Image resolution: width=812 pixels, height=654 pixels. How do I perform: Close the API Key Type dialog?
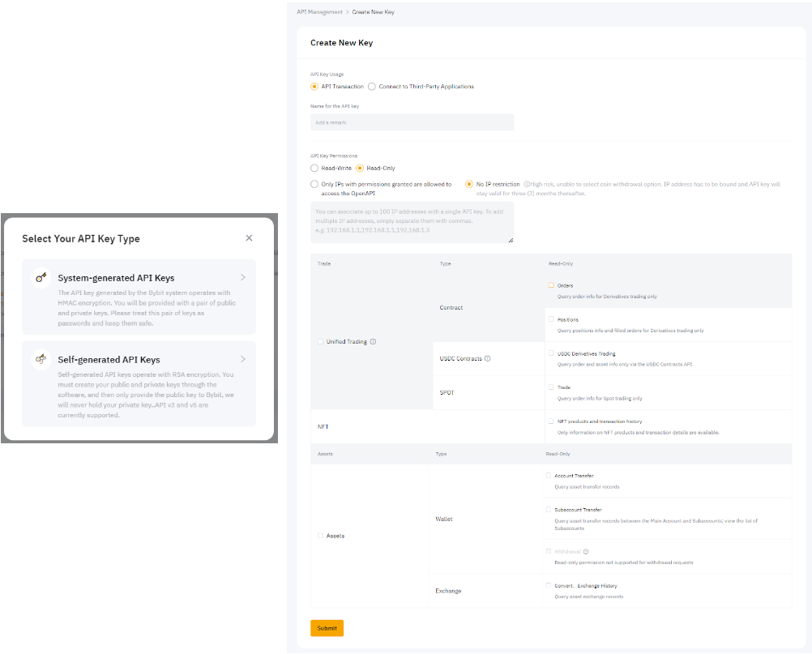pyautogui.click(x=249, y=237)
